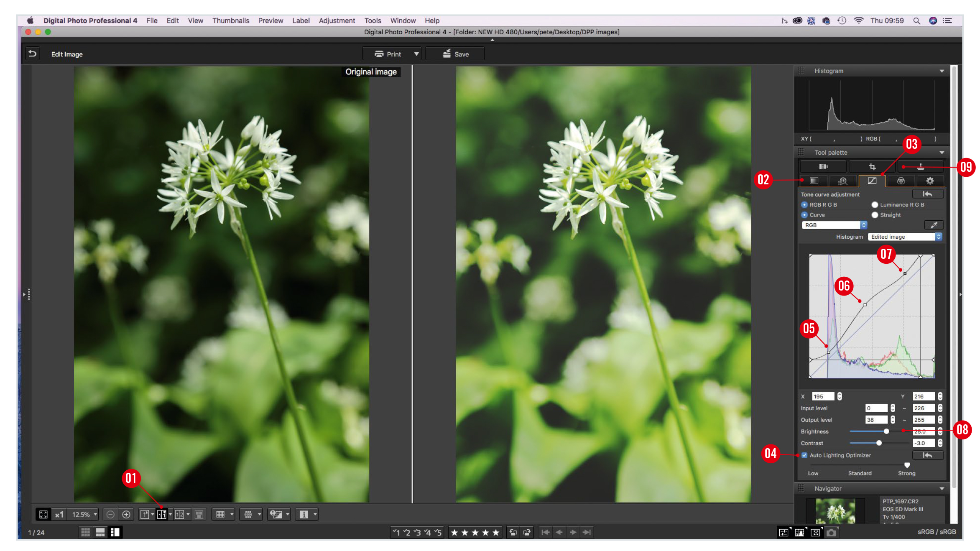Expand the Print button dropdown arrow

point(416,54)
